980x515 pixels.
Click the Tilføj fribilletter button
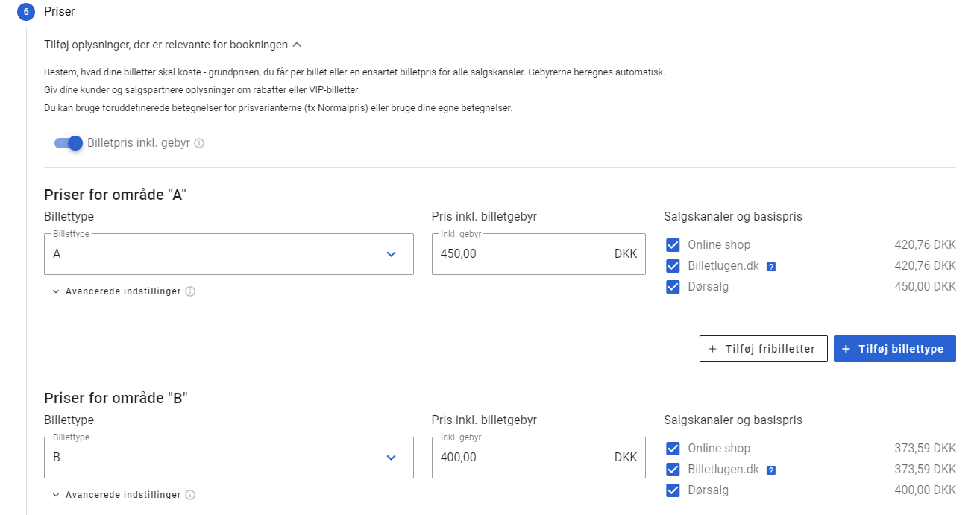(763, 349)
